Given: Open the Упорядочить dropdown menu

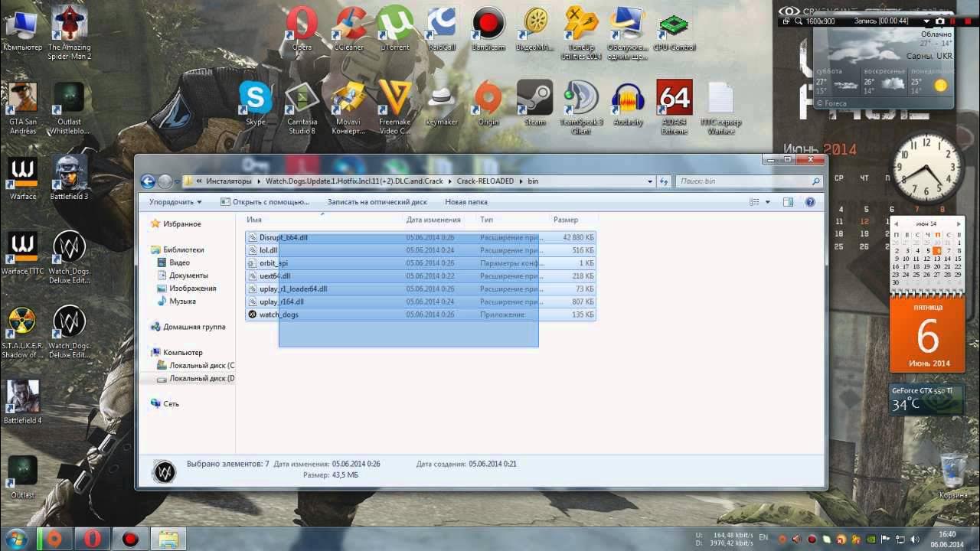Looking at the screenshot, I should [x=175, y=202].
